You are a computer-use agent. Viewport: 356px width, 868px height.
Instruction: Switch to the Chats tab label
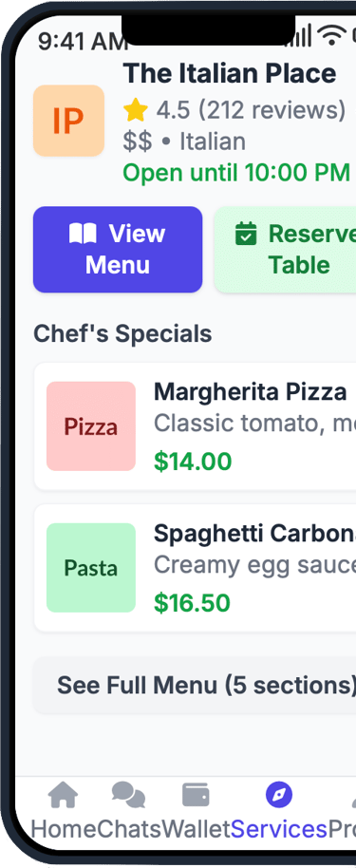(129, 829)
